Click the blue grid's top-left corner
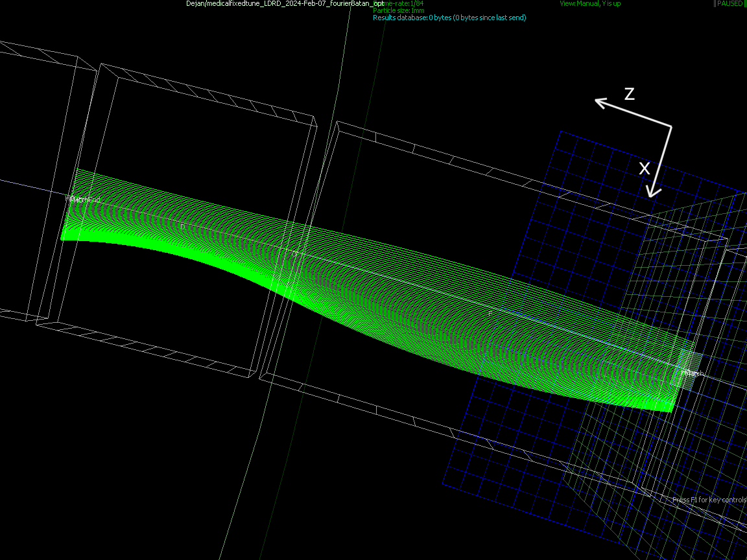The image size is (747, 560). (561, 132)
